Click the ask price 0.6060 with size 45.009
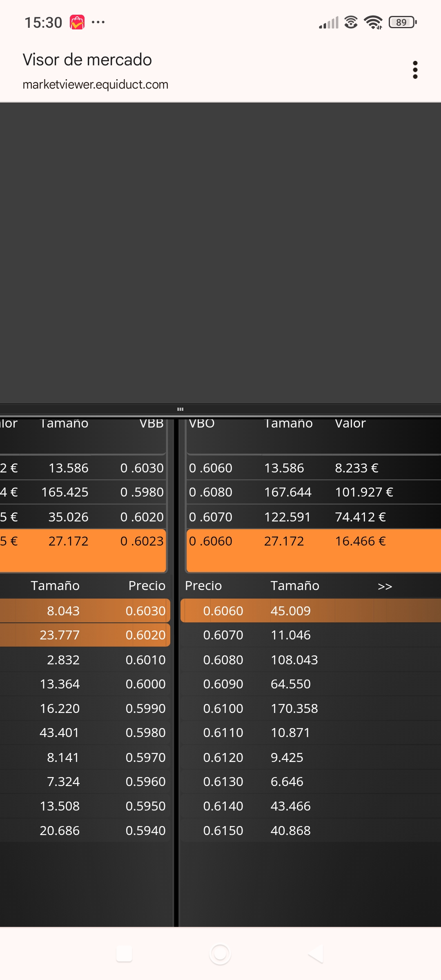This screenshot has width=441, height=980. pos(223,611)
